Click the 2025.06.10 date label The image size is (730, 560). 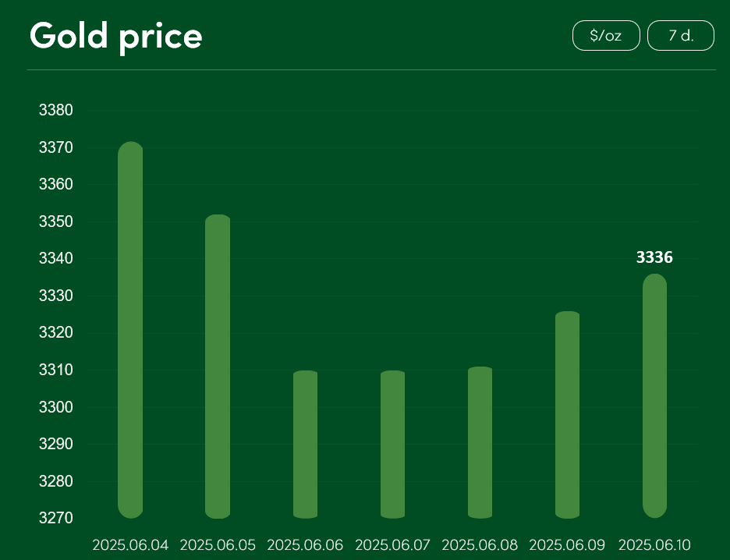pos(654,544)
